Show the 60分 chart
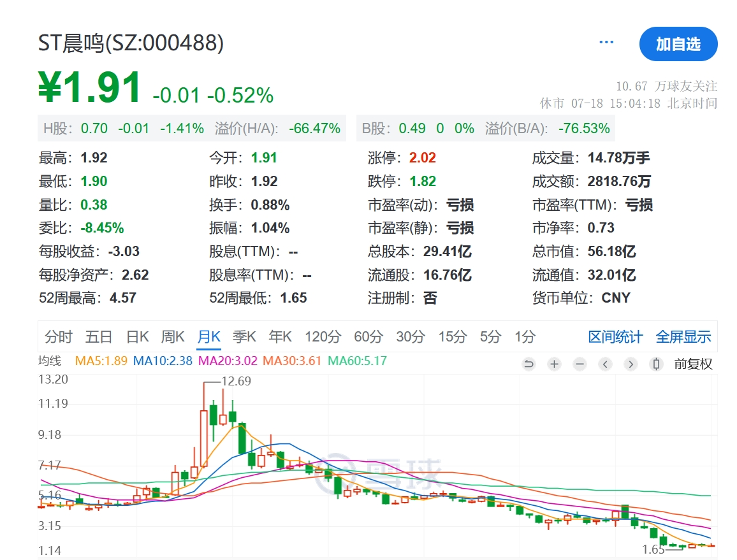This screenshot has height=560, width=737. tap(369, 337)
